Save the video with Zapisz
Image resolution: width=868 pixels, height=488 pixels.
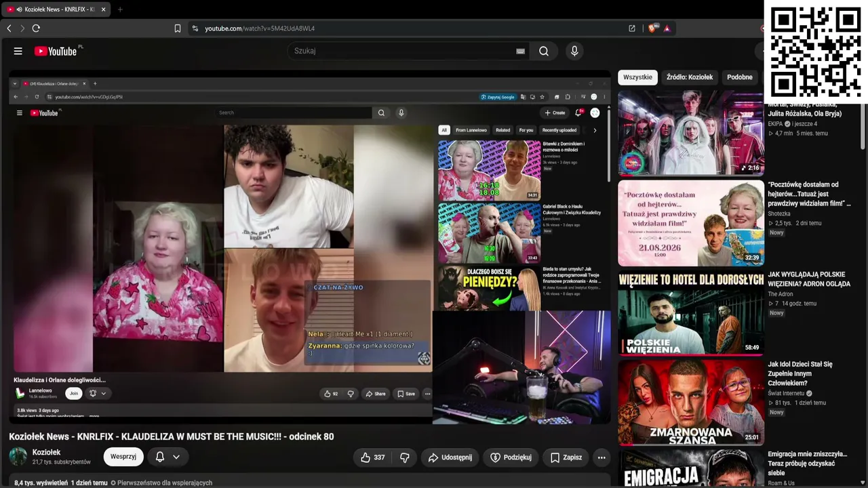click(566, 457)
